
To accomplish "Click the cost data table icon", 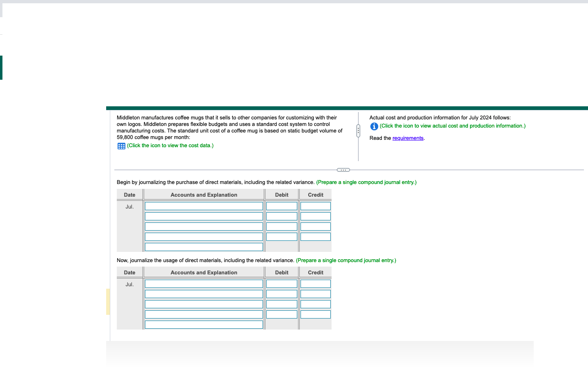I will tap(121, 146).
